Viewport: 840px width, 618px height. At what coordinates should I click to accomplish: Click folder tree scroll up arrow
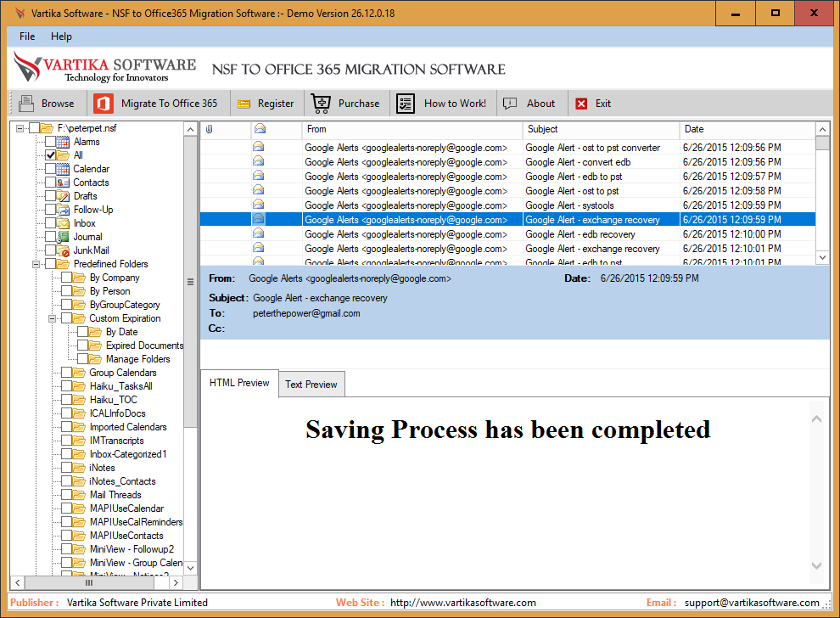[190, 129]
